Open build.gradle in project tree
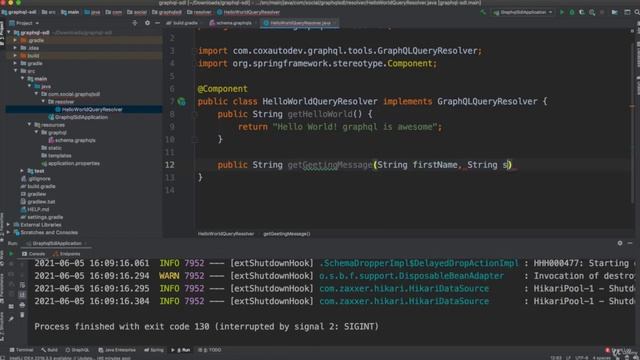The width and height of the screenshot is (640, 360). (38, 187)
